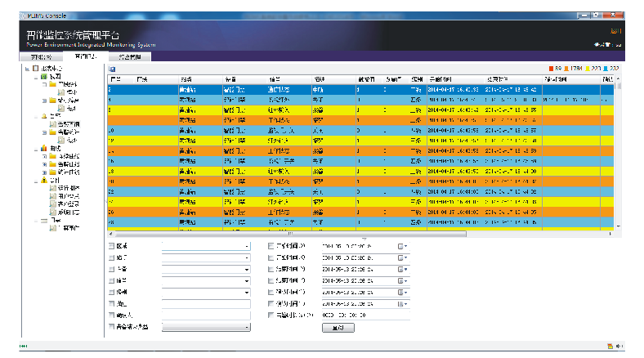The width and height of the screenshot is (644, 358).
Task: Click the 告警时长 duration value field
Action: click(x=365, y=315)
